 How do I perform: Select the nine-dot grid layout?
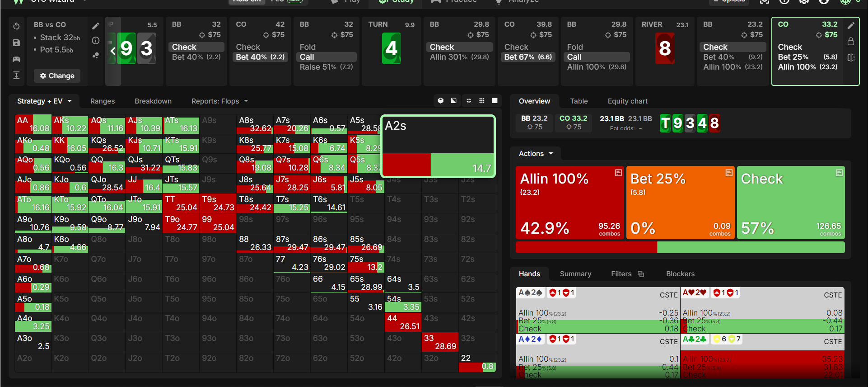[482, 101]
